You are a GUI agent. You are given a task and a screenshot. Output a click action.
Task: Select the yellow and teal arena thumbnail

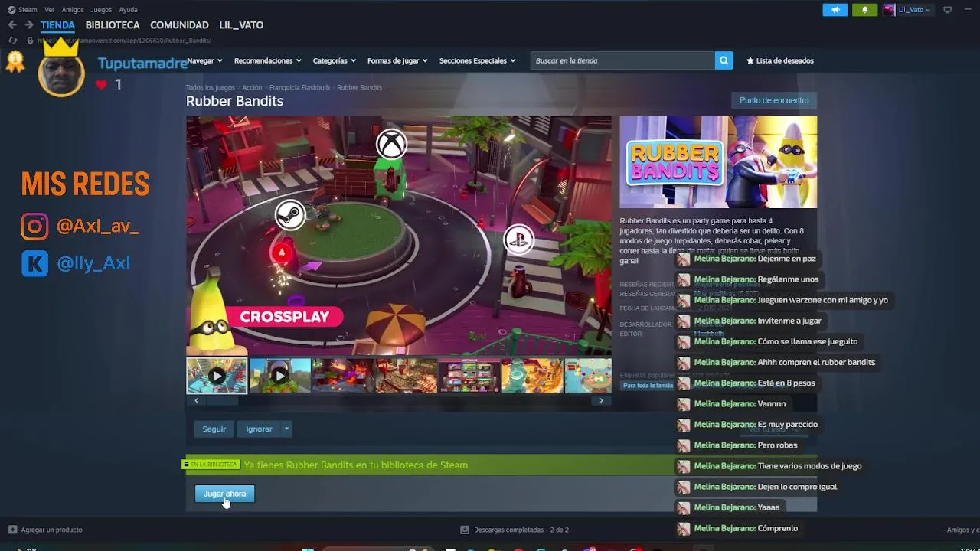532,376
